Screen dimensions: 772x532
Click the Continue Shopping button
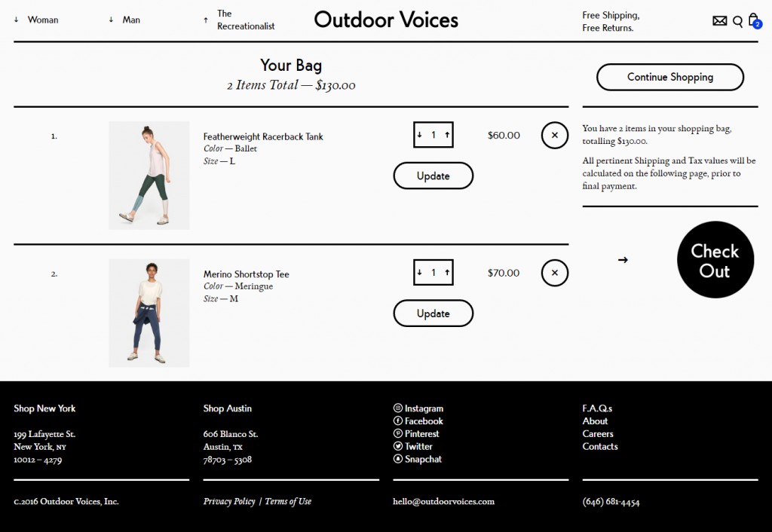tap(670, 77)
